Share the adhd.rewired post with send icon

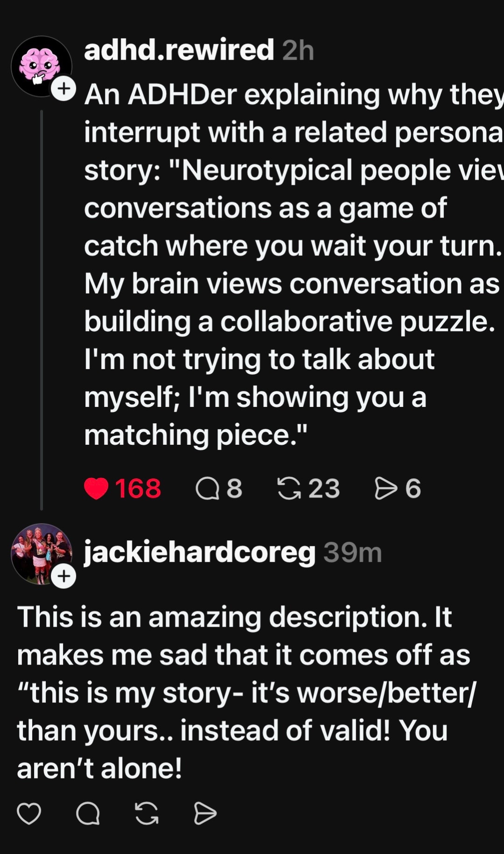click(386, 489)
